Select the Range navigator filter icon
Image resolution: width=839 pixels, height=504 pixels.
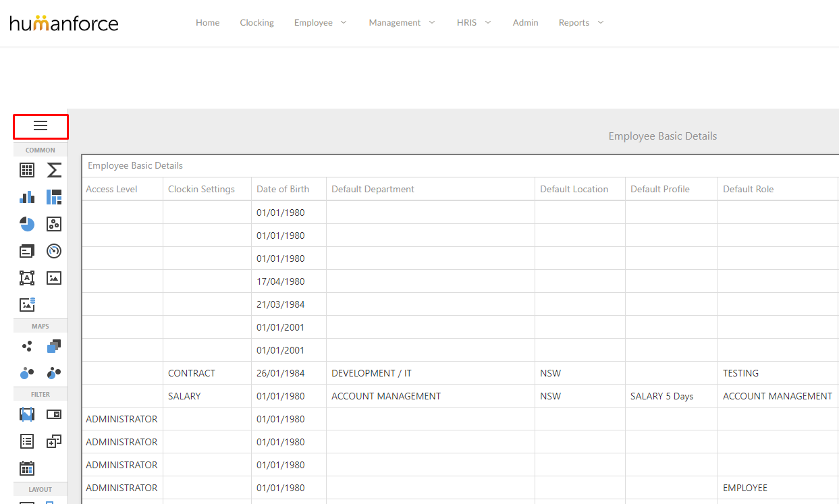click(27, 414)
